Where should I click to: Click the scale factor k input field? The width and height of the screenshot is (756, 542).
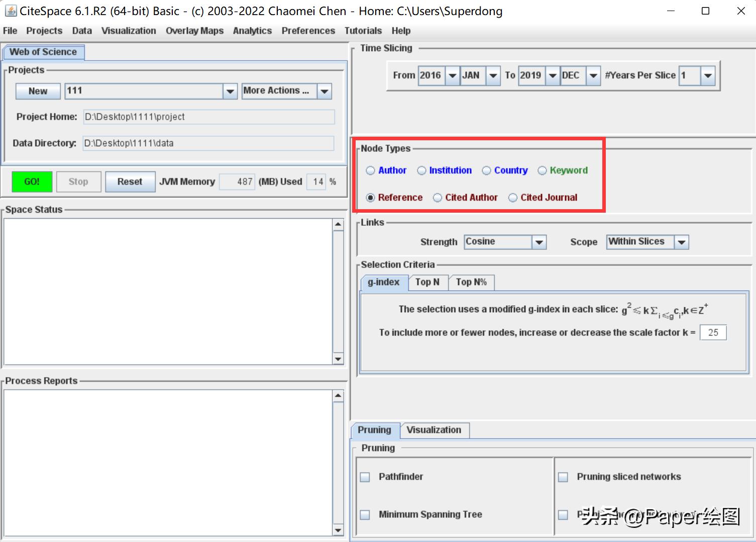click(x=713, y=332)
